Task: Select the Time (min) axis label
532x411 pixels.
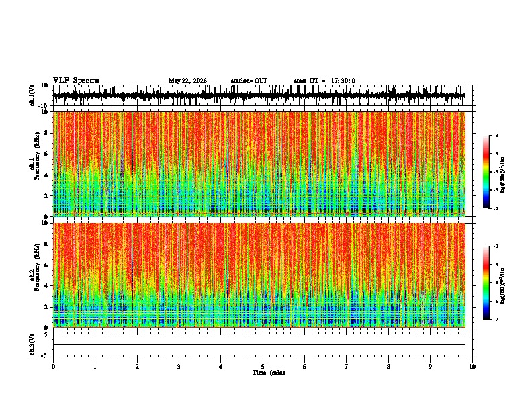Action: [x=269, y=373]
